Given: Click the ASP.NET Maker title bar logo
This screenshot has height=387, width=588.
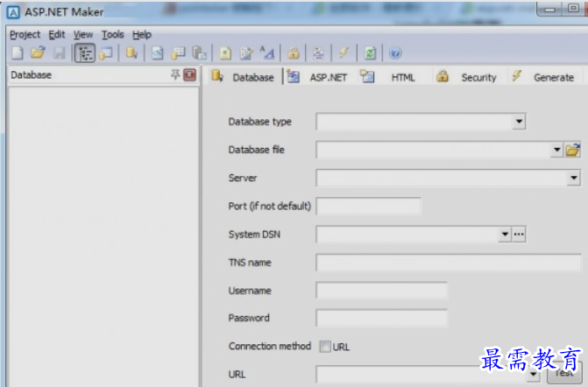Looking at the screenshot, I should coord(13,12).
